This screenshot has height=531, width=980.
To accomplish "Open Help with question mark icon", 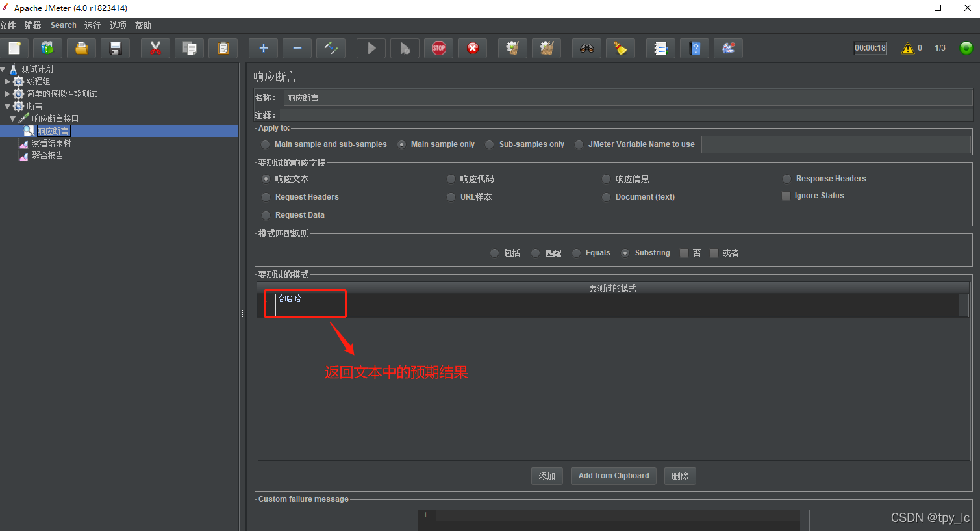I will tap(694, 48).
